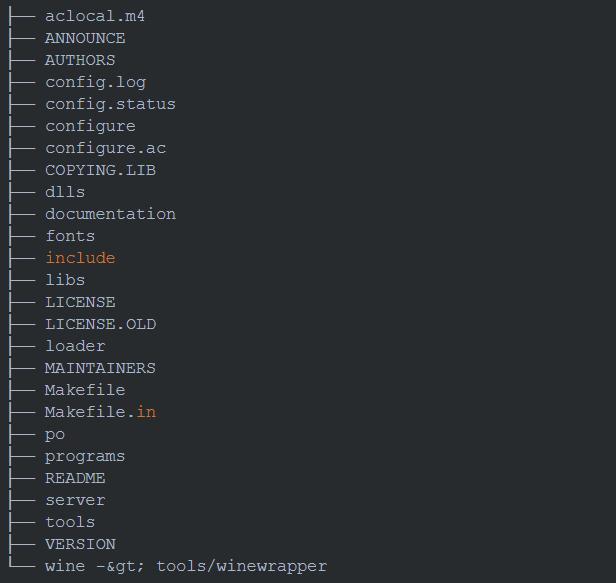Image resolution: width=616 pixels, height=583 pixels.
Task: Select the dlls directory
Action: (x=65, y=192)
